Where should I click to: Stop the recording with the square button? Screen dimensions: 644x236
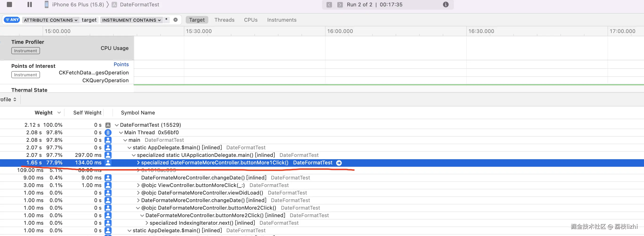point(9,4)
